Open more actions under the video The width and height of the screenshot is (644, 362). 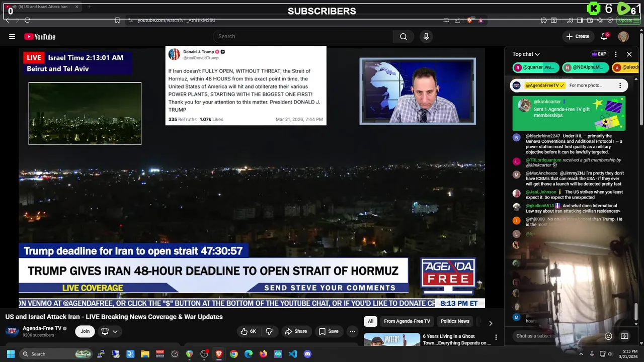click(x=352, y=331)
